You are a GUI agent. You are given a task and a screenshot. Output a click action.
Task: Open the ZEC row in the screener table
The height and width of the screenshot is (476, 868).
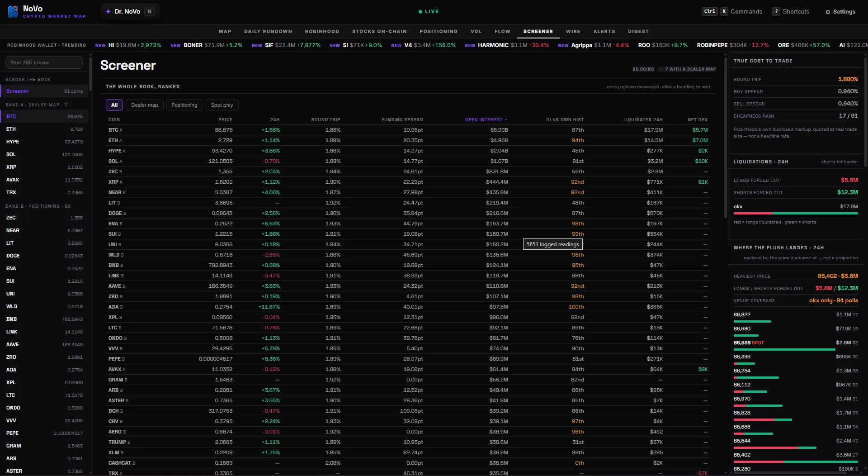click(408, 171)
